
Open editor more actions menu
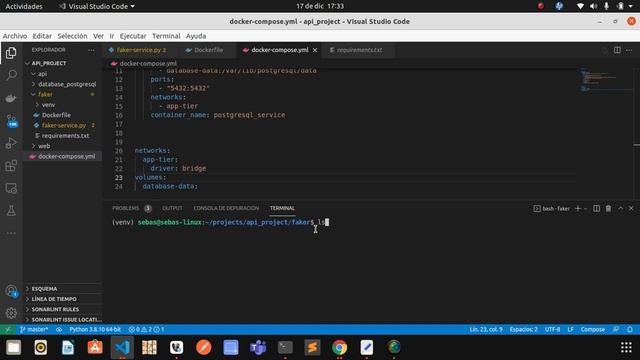coord(629,50)
